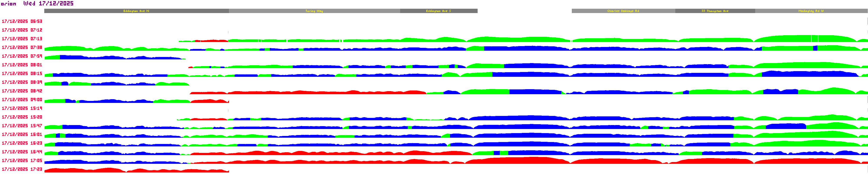Click the 08:01 row timestamp
This screenshot has height=174, width=868.
[x=22, y=65]
